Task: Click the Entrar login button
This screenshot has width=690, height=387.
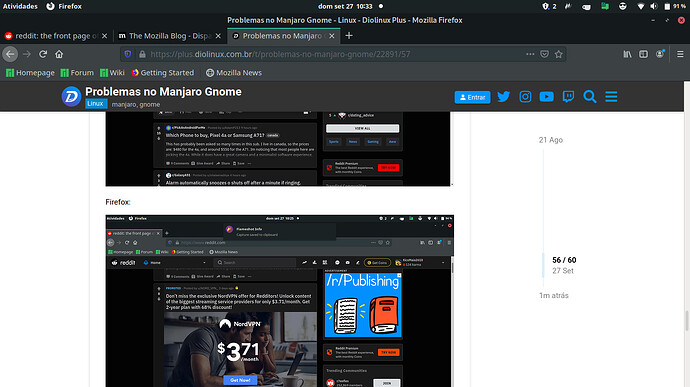Action: (472, 97)
